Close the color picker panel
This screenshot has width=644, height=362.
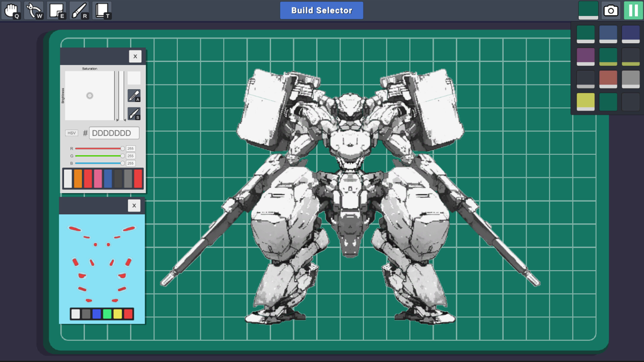pos(135,56)
